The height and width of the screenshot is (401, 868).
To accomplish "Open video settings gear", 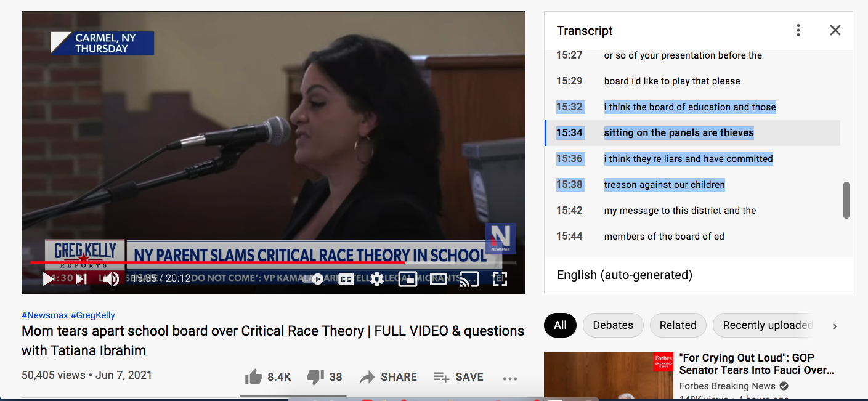I will 377,279.
